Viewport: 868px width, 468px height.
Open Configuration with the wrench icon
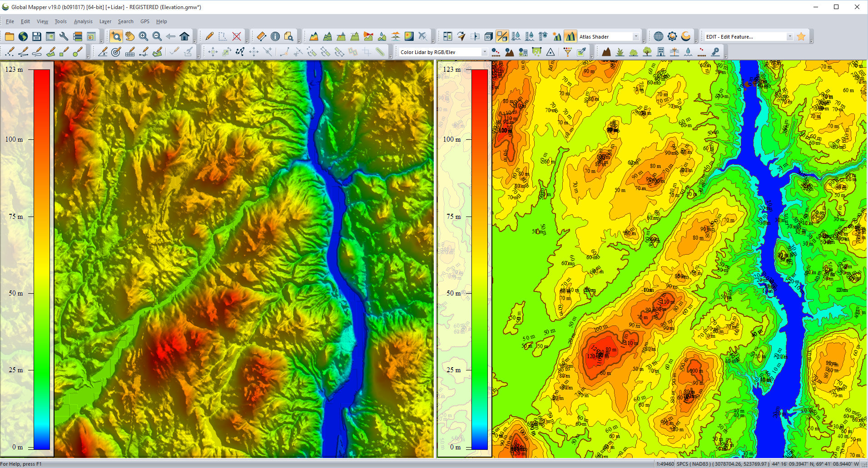coord(64,37)
